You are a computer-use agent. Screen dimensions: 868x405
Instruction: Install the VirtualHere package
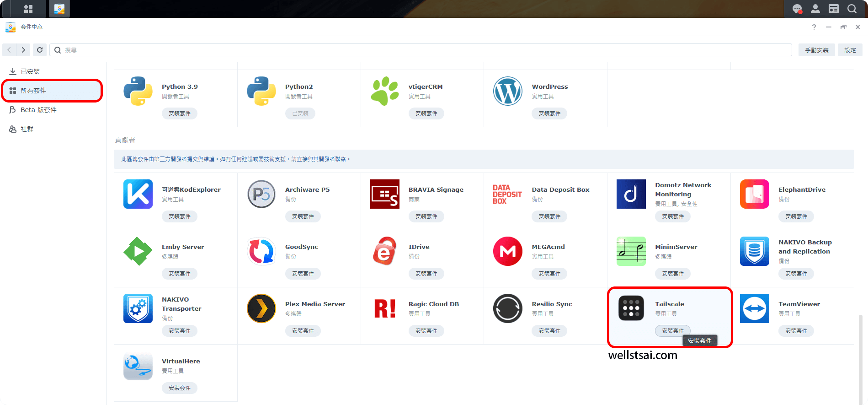[180, 388]
